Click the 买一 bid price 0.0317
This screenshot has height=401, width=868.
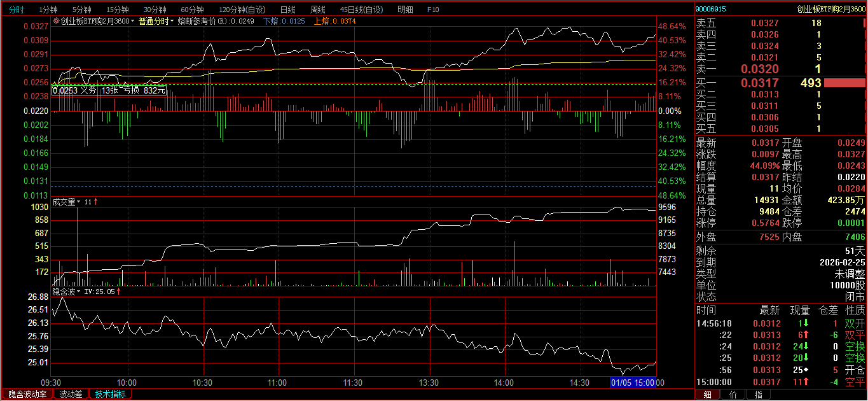[759, 83]
